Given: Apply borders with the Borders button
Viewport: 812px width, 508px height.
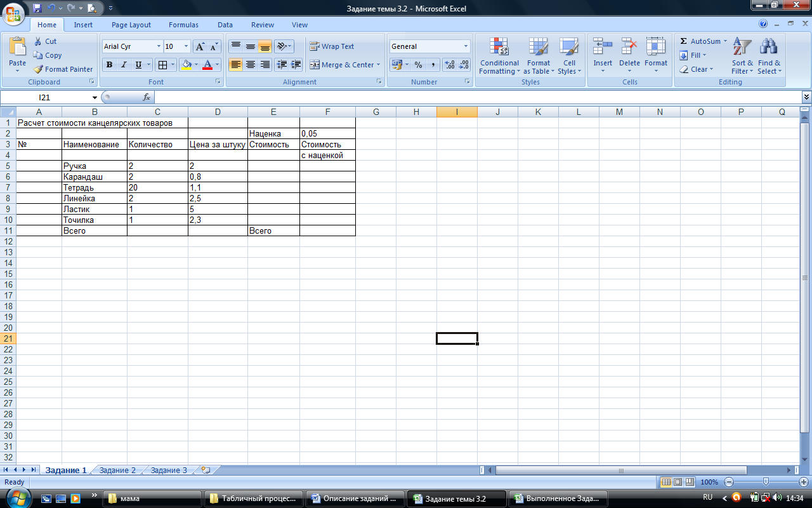Looking at the screenshot, I should pos(162,65).
